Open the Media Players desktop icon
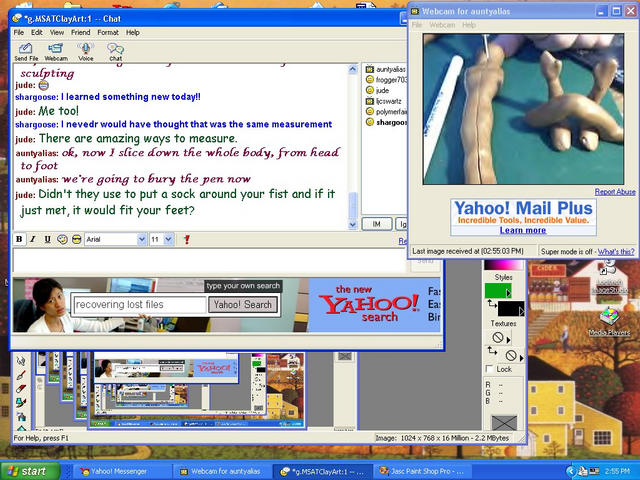 (x=609, y=322)
